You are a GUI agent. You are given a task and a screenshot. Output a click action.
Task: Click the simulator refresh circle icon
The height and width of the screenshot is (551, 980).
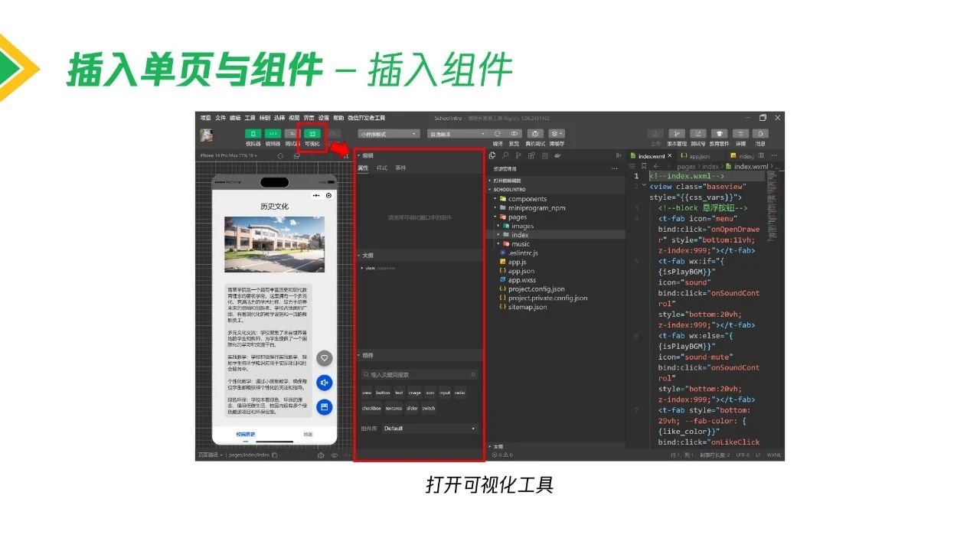(280, 155)
